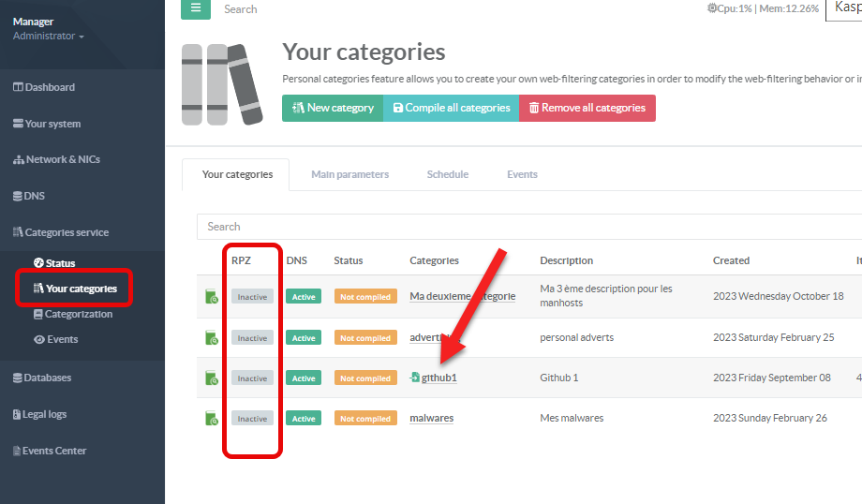Expand the Administrator user dropdown
This screenshot has width=862, height=504.
48,37
